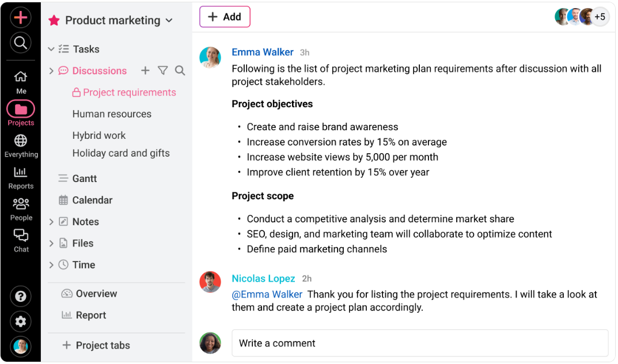The width and height of the screenshot is (618, 364).
Task: Open the People icon
Action: click(x=21, y=204)
